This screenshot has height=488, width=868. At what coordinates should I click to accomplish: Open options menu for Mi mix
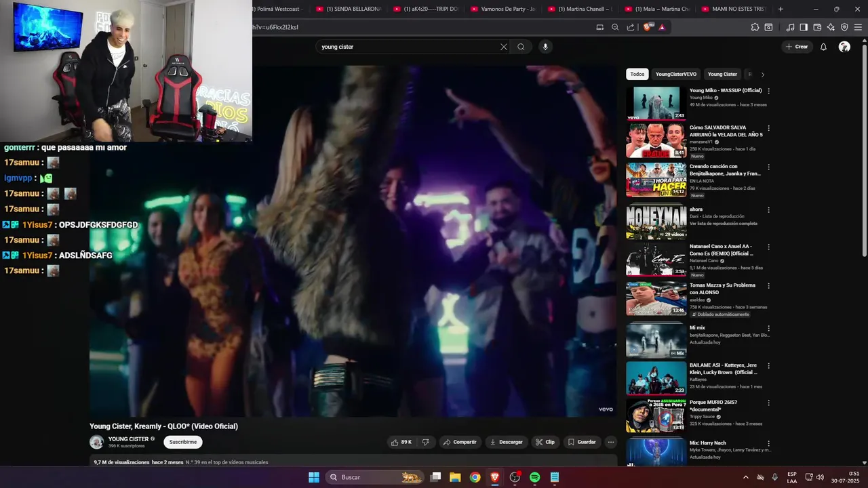pos(768,329)
